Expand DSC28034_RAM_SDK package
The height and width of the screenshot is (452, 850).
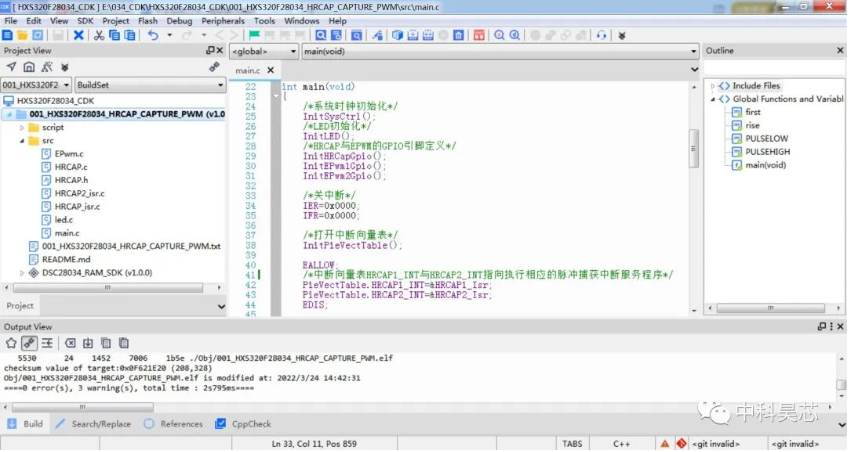(x=22, y=273)
